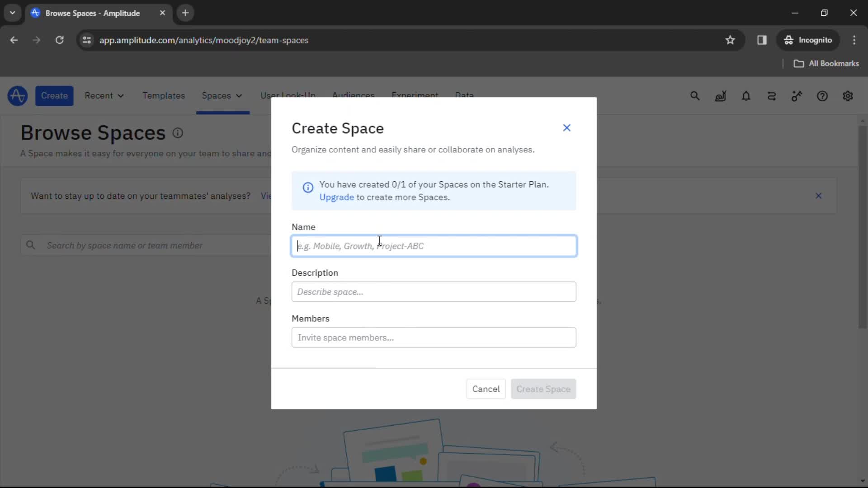Viewport: 868px width, 488px height.
Task: Click the connections/integrations icon
Action: coord(773,96)
